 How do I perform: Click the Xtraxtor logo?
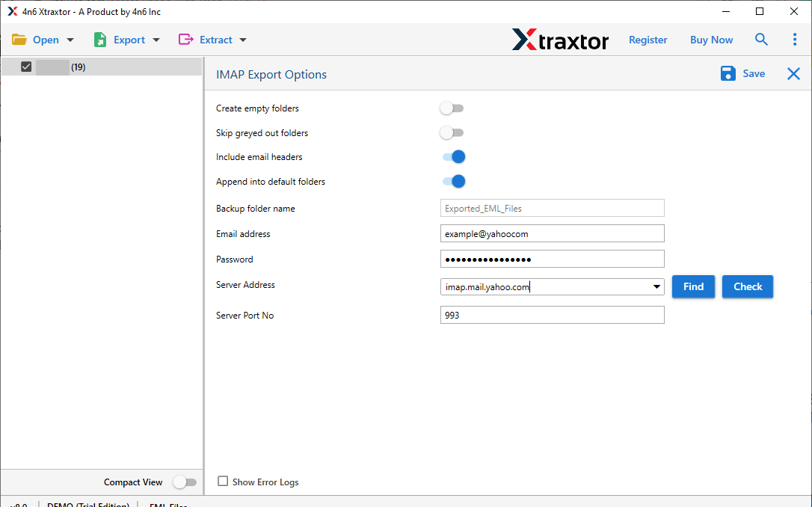(560, 40)
